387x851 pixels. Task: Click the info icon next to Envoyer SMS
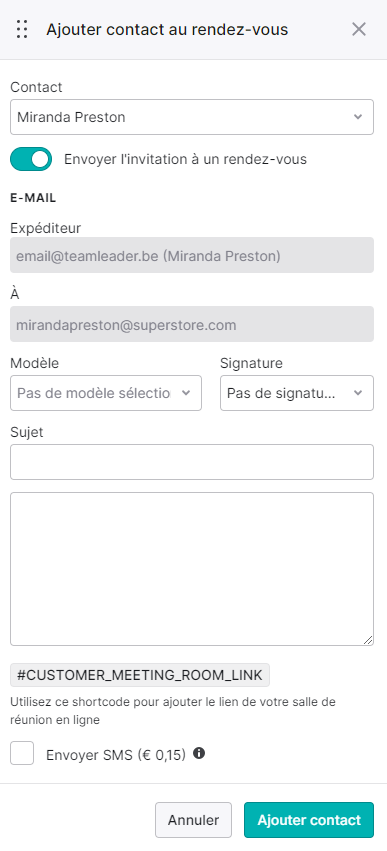(x=199, y=753)
